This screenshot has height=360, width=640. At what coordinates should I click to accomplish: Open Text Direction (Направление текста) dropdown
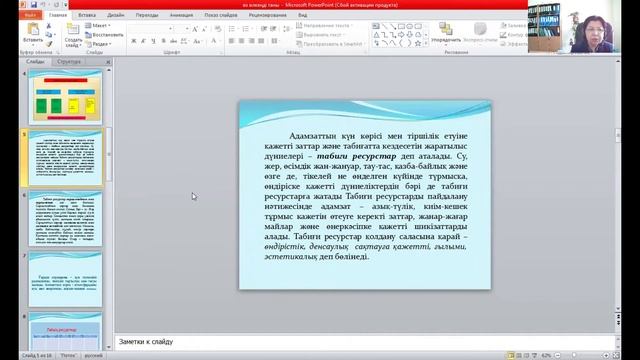(324, 25)
